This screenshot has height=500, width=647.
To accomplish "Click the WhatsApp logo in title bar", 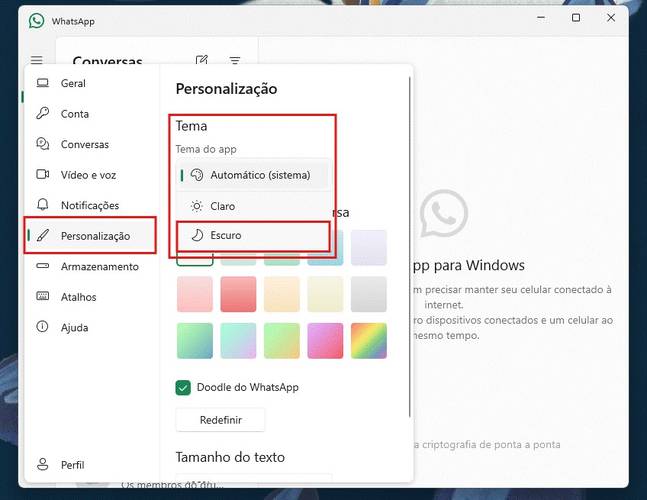I will coord(37,21).
